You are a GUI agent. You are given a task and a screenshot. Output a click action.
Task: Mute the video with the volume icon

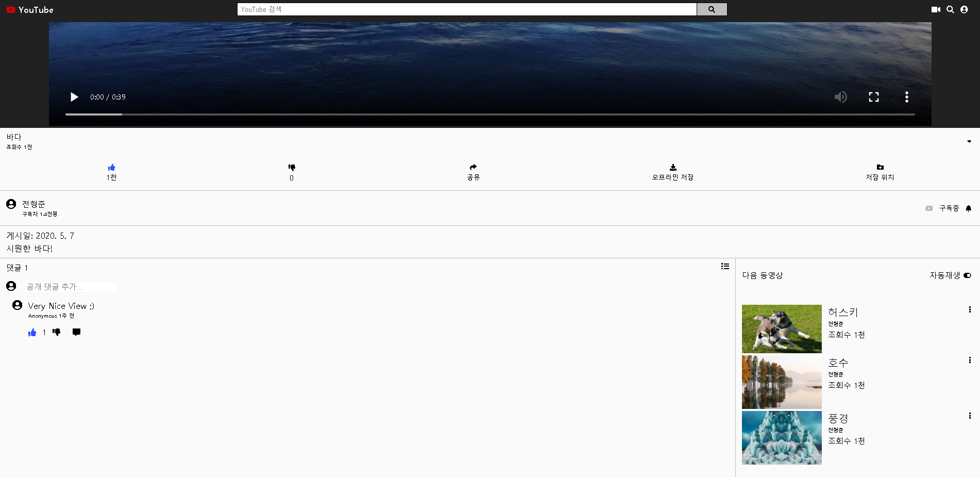(x=840, y=97)
